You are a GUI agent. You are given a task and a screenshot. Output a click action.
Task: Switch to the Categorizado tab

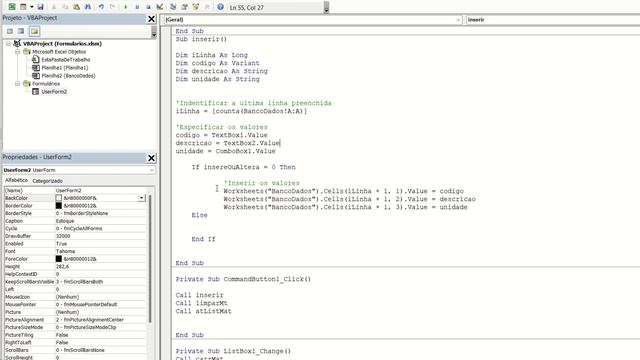(x=47, y=180)
